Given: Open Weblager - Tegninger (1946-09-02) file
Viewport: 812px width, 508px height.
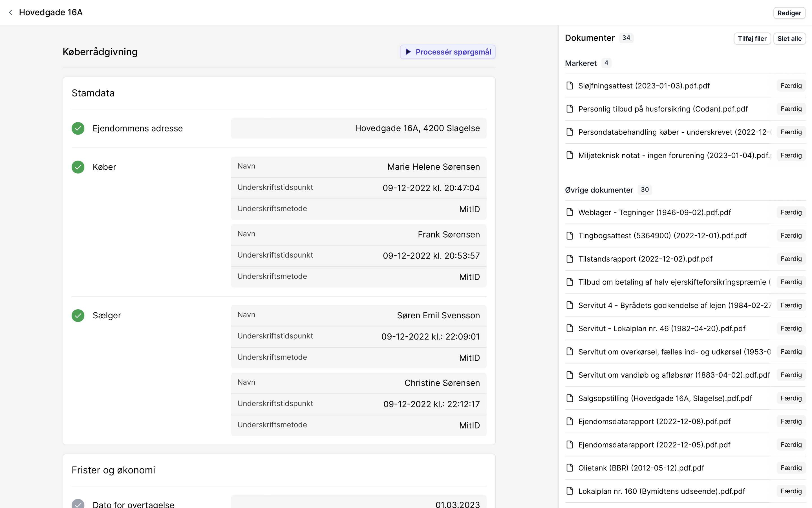Looking at the screenshot, I should pos(654,212).
